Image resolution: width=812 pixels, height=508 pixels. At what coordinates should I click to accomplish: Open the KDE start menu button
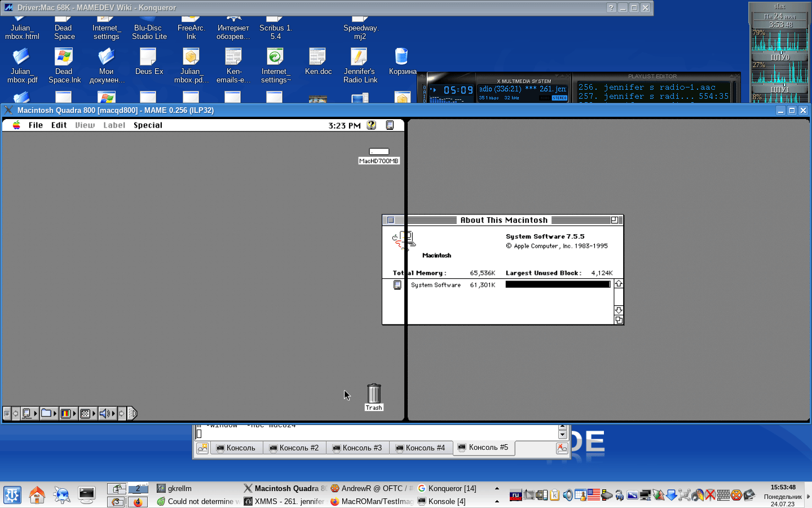click(12, 495)
